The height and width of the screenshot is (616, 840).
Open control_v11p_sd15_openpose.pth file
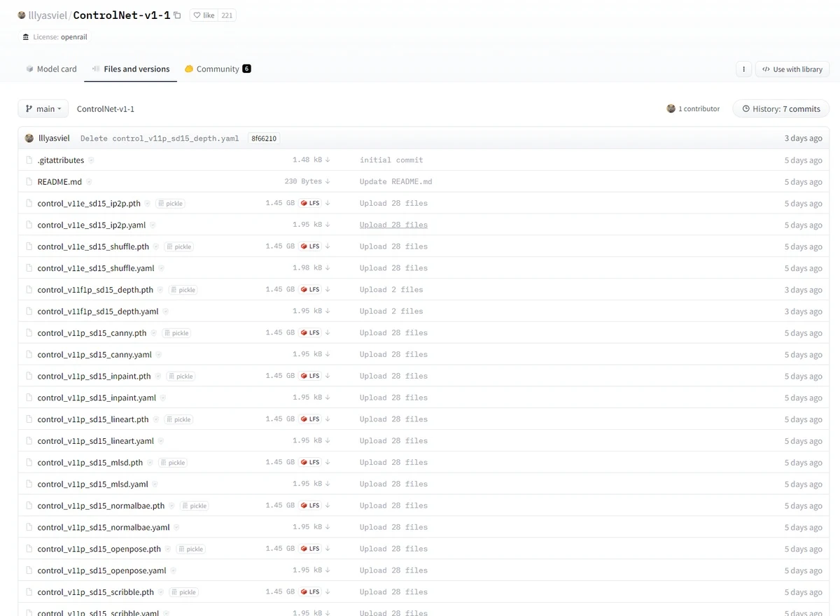pyautogui.click(x=99, y=549)
